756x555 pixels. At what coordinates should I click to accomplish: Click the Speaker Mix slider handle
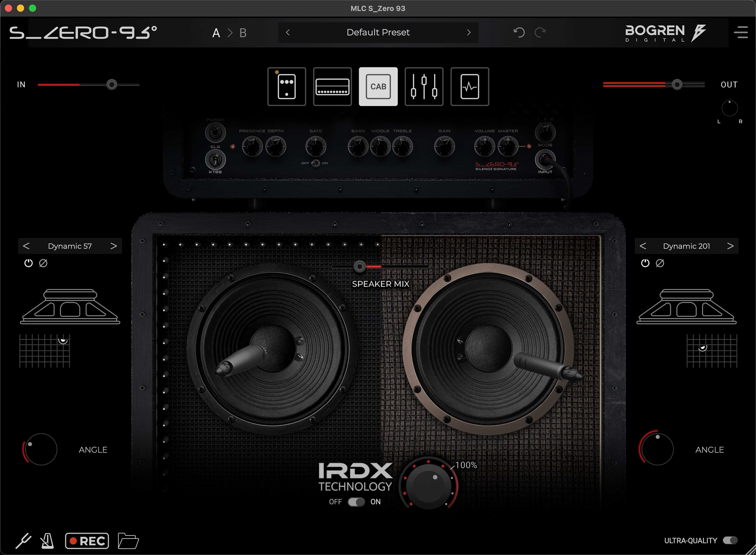click(359, 267)
